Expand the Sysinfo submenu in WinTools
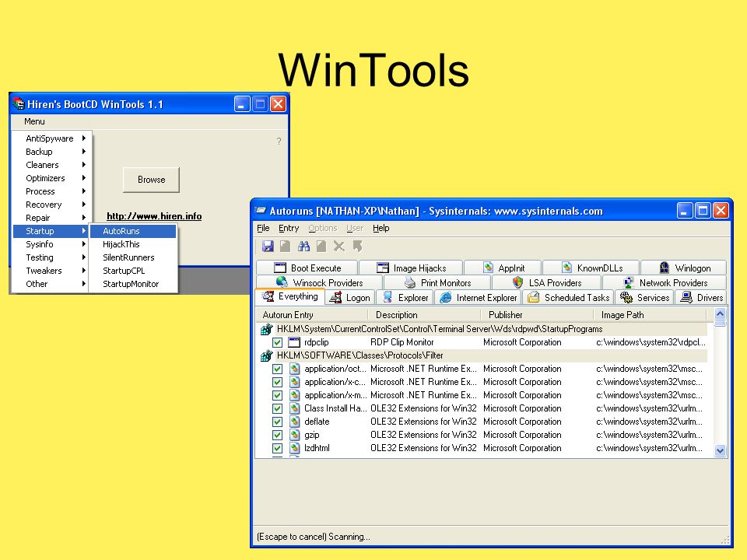The height and width of the screenshot is (560, 747). coord(51,244)
